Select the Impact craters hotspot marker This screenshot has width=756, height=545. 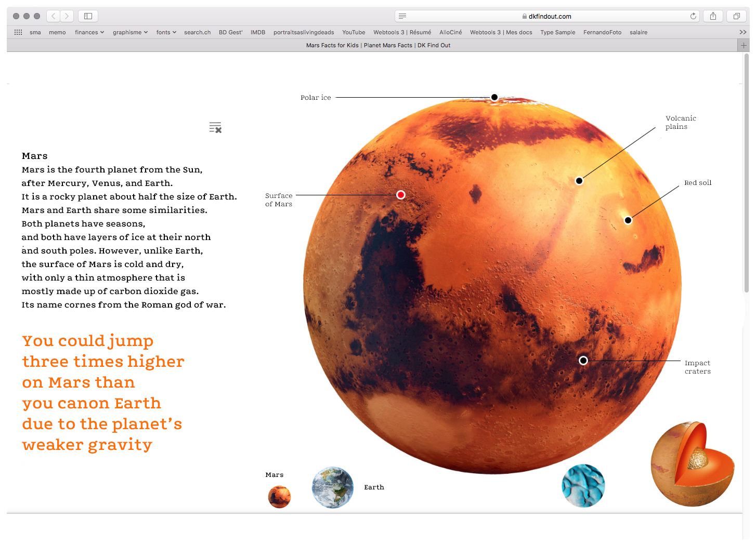click(x=583, y=361)
